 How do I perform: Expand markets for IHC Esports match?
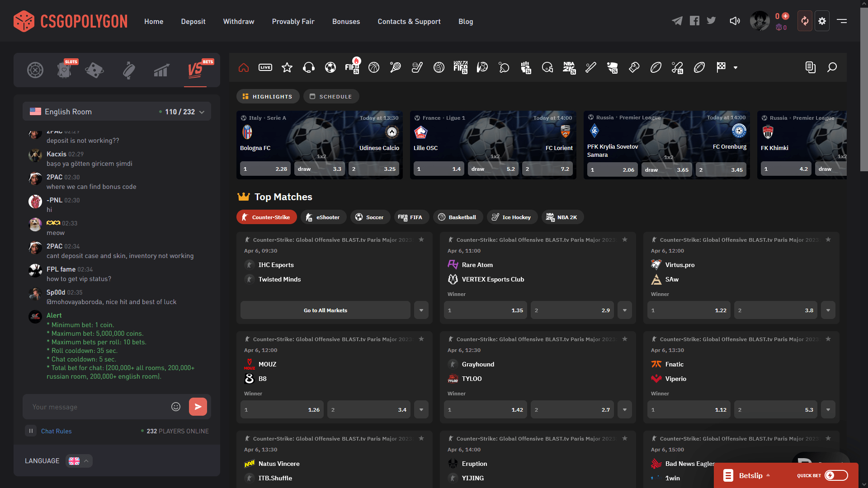click(x=421, y=310)
